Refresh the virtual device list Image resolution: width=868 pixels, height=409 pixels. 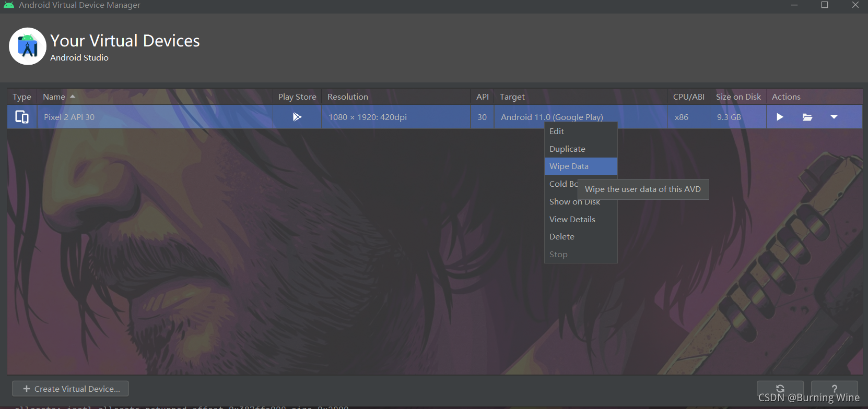pyautogui.click(x=780, y=388)
